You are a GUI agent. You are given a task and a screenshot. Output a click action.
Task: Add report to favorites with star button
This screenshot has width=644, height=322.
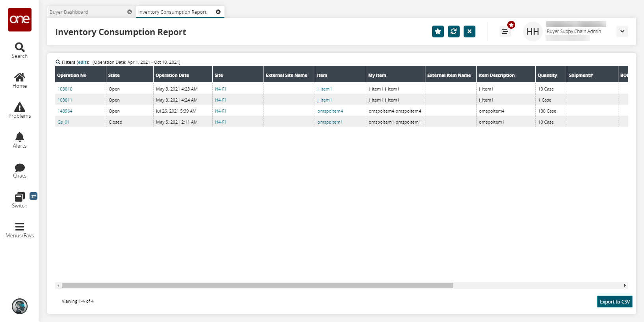coord(438,31)
